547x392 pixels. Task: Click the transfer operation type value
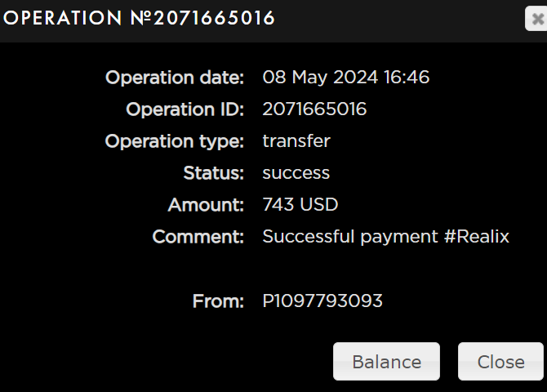[296, 141]
